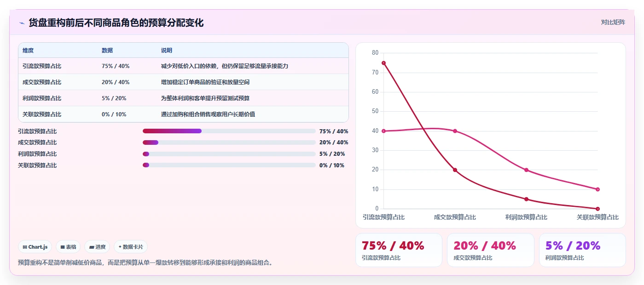This screenshot has width=644, height=285.
Task: Click pink line point at 关联款预算占比 (10)
Action: [x=598, y=189]
